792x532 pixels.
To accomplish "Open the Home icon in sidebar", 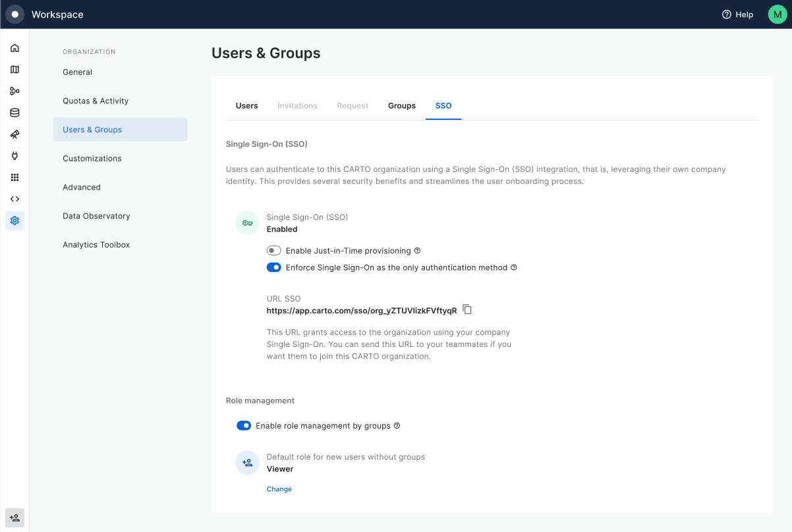I will [14, 48].
